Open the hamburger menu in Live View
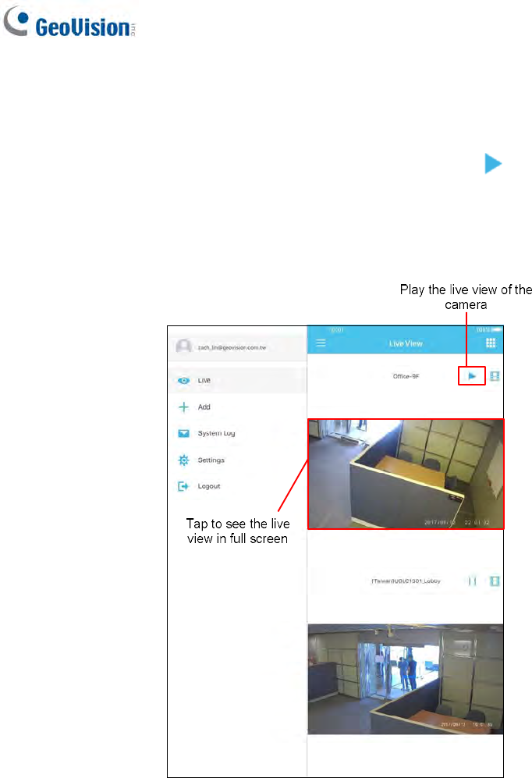532x778 pixels. point(321,343)
